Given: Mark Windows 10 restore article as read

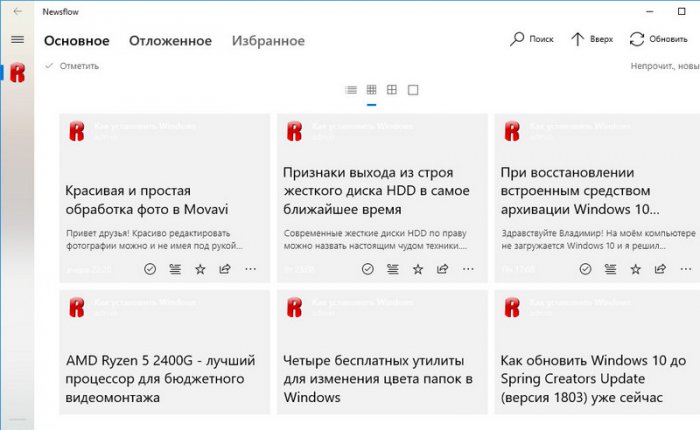Looking at the screenshot, I should pos(585,269).
